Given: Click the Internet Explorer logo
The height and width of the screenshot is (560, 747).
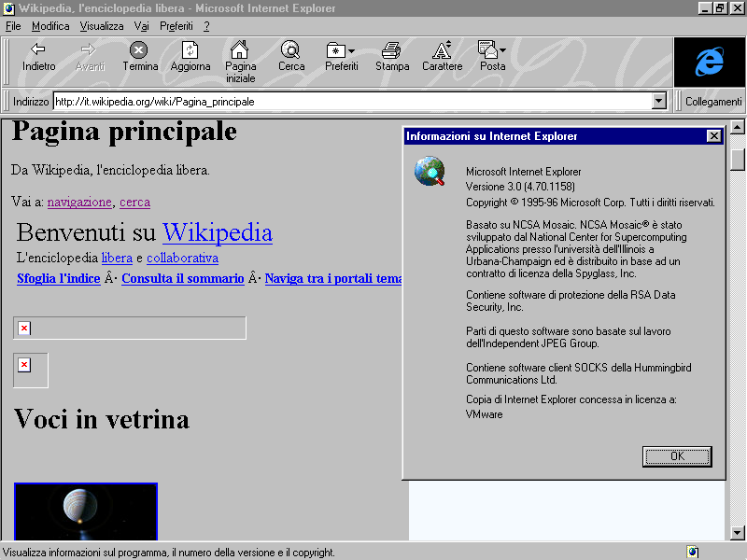Looking at the screenshot, I should coord(710,62).
